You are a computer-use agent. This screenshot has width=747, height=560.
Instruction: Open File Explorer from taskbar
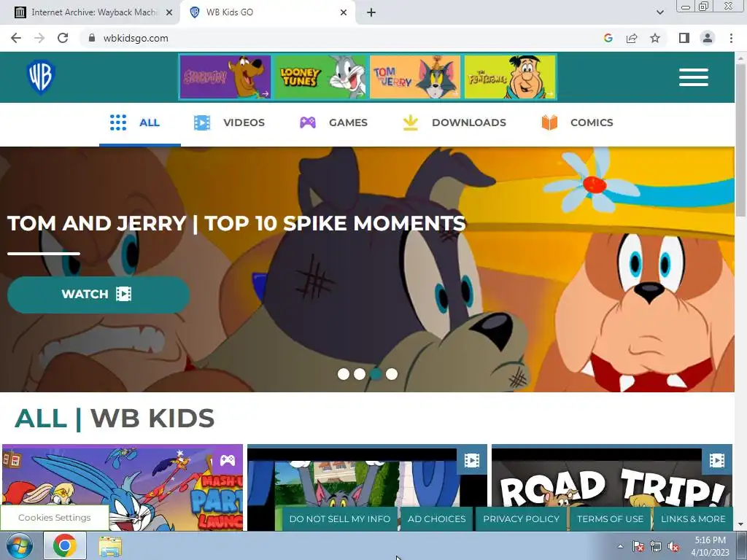[x=110, y=547]
